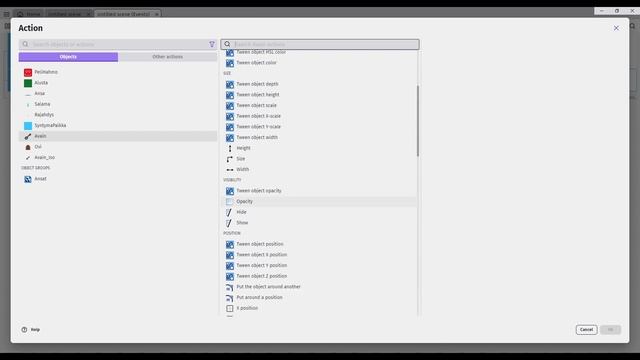This screenshot has height=360, width=640.
Task: Choose Tween object position action
Action: (x=319, y=244)
